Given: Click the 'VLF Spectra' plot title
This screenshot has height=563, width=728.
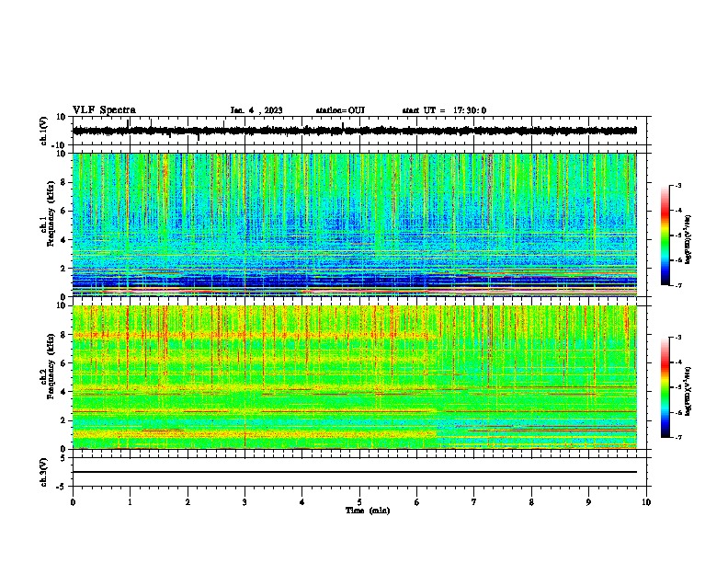Looking at the screenshot, I should [x=104, y=110].
